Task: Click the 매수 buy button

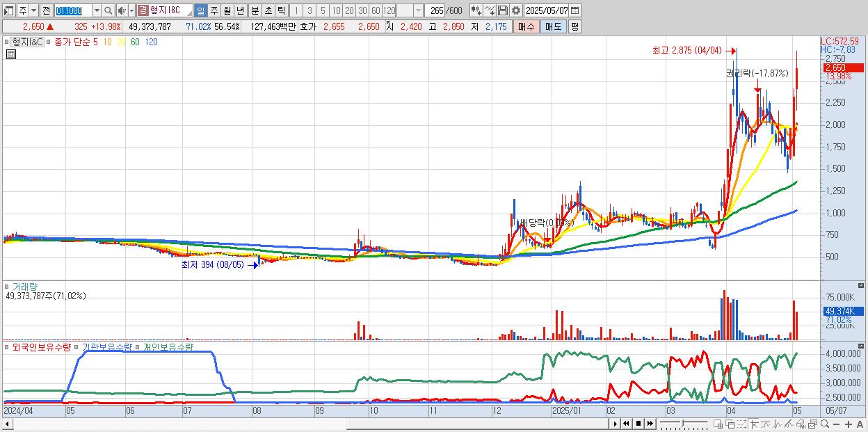Action: (526, 26)
